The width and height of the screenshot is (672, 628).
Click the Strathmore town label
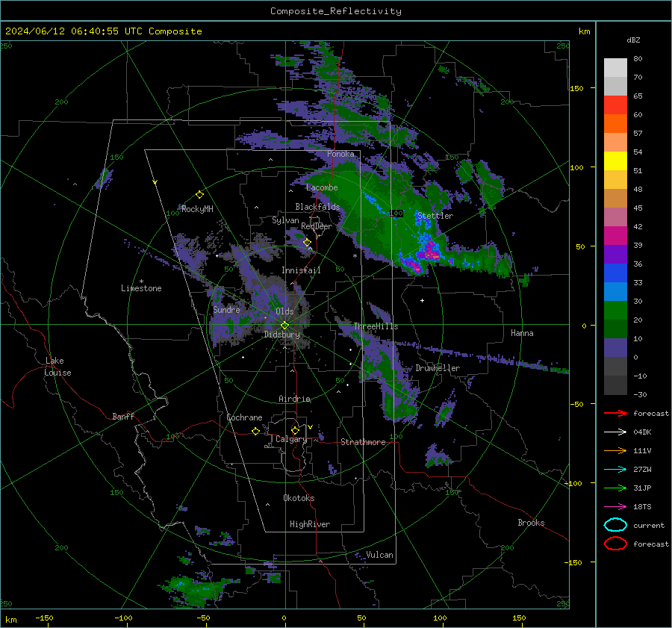(x=363, y=442)
